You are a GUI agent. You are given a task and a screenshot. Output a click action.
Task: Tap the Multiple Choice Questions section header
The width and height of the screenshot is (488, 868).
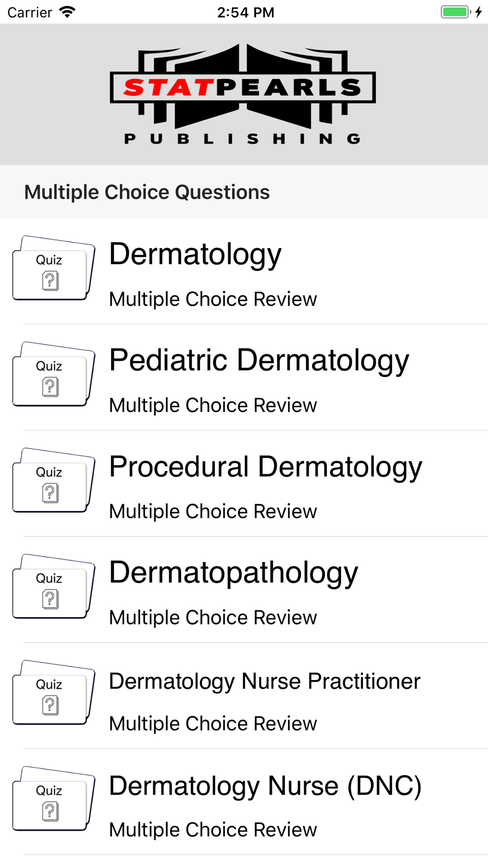[147, 192]
